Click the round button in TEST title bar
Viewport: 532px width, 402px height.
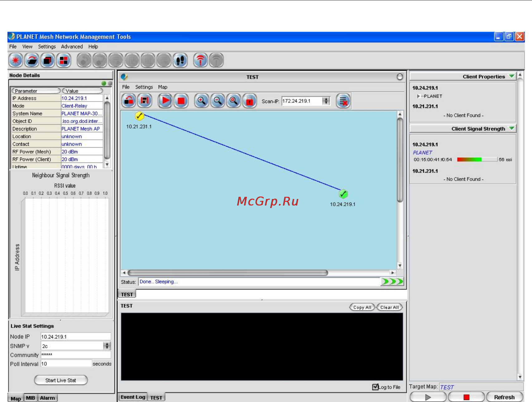click(x=400, y=77)
